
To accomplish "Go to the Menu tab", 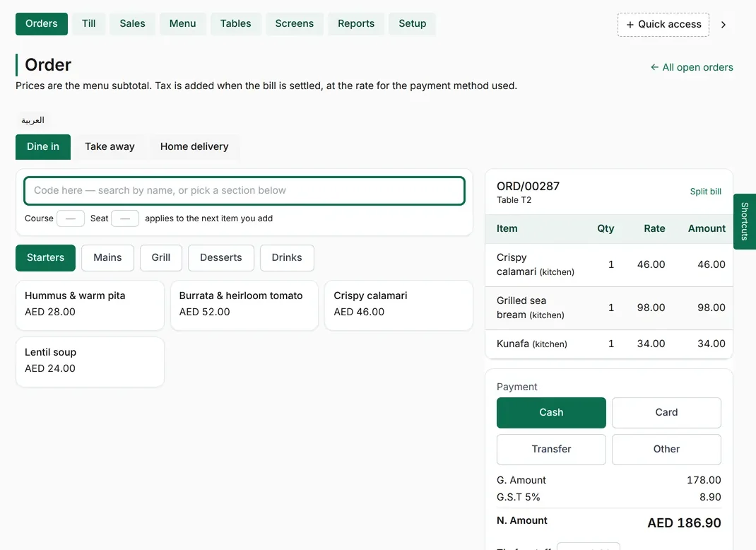I will click(x=183, y=23).
